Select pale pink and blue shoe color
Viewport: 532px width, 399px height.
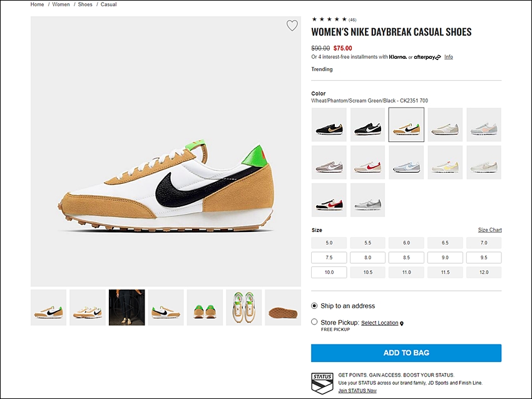click(484, 124)
